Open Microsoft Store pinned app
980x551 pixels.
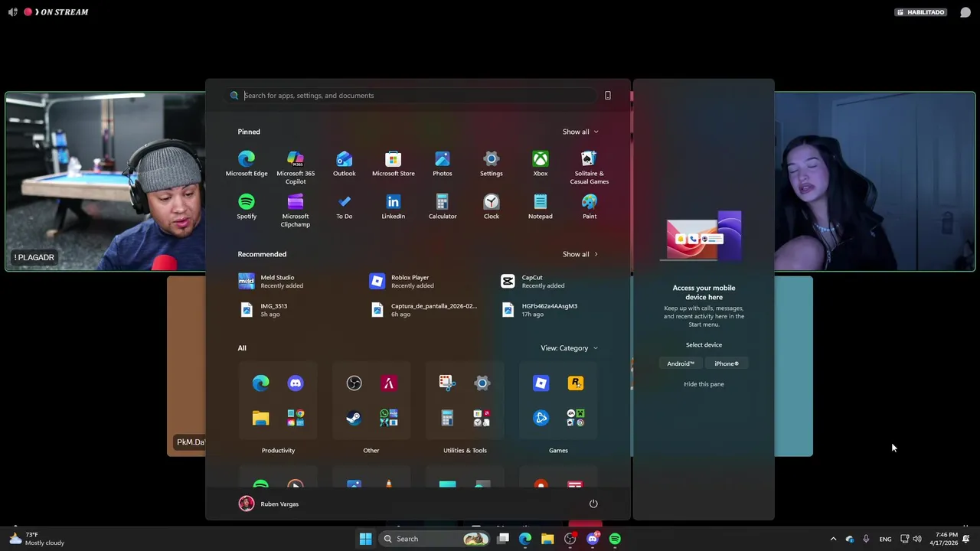[x=394, y=164]
